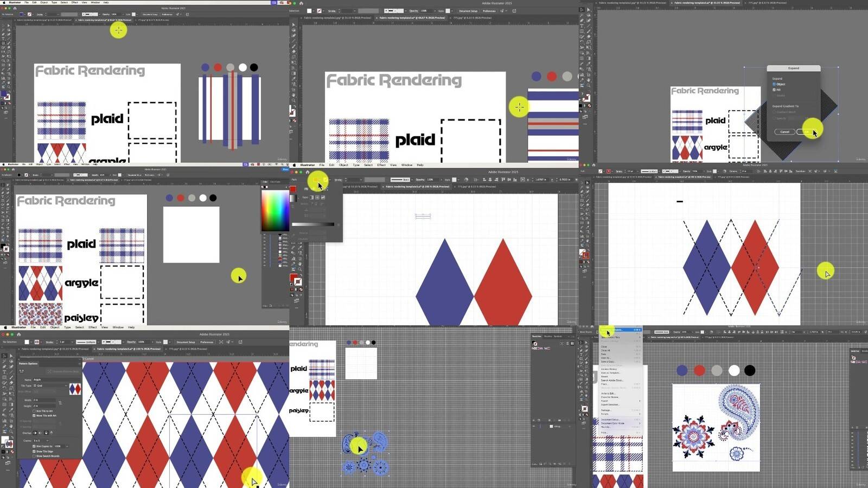Choose Search Adobe Stock in open File menu
Image resolution: width=868 pixels, height=488 pixels.
point(612,381)
